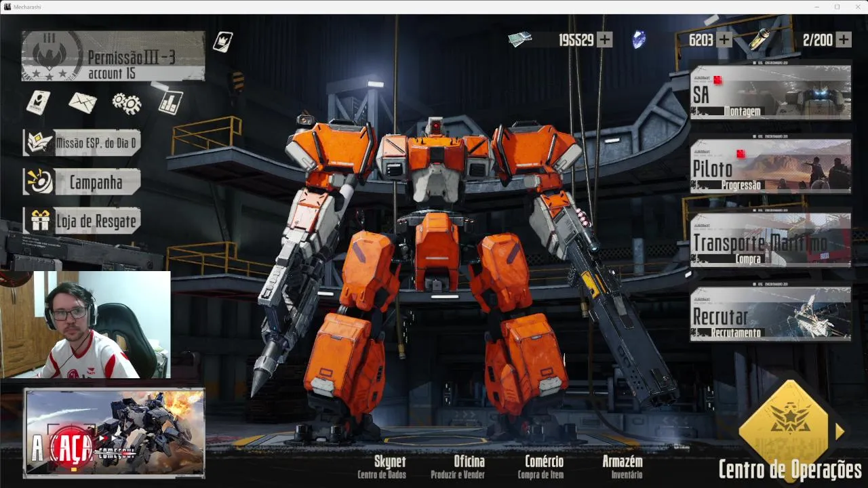Click the 6203 crystal amount
Screen dimensions: 868x488
point(701,40)
